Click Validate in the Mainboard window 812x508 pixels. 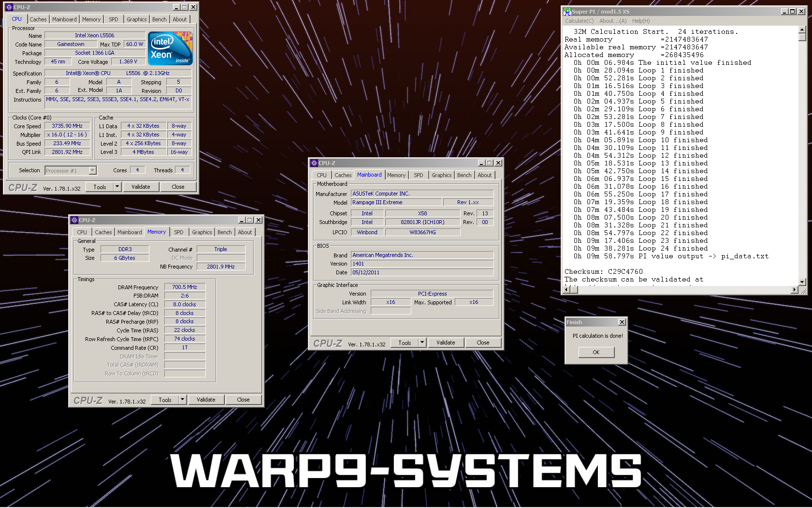[446, 343]
